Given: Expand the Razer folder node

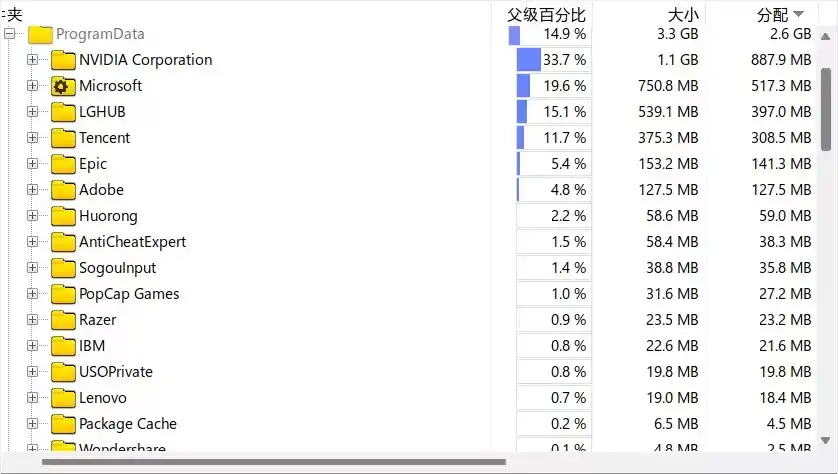Looking at the screenshot, I should [x=33, y=320].
